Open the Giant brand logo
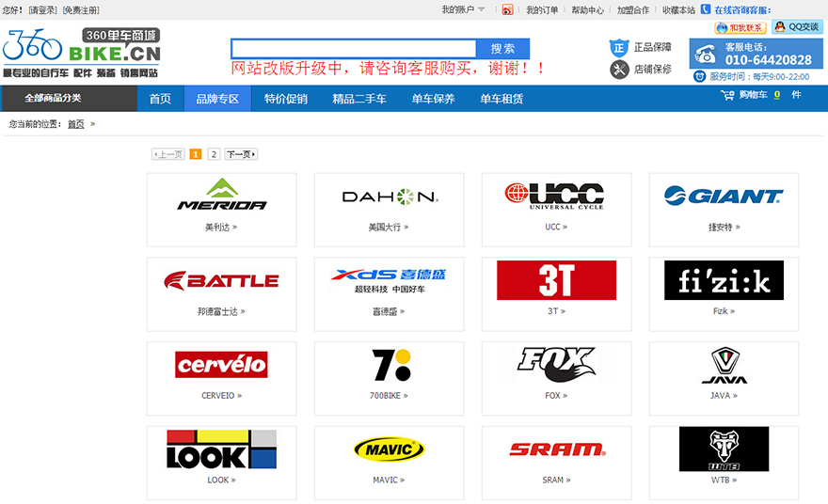 (x=724, y=196)
